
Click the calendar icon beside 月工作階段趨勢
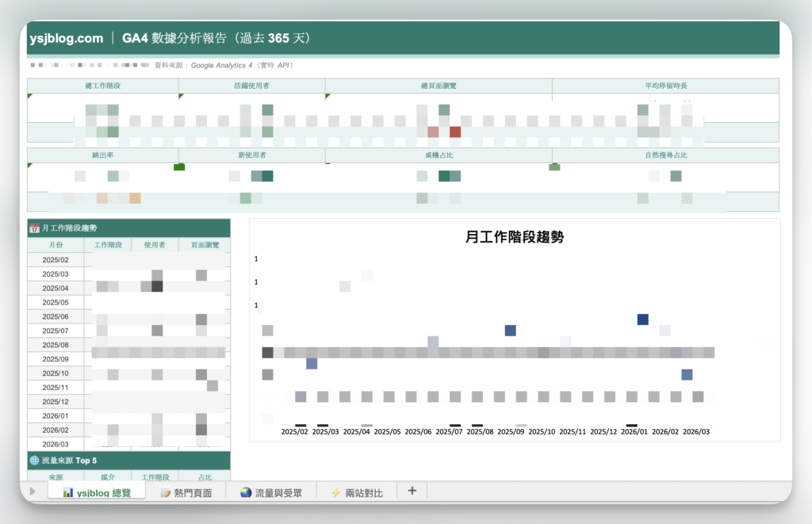35,228
